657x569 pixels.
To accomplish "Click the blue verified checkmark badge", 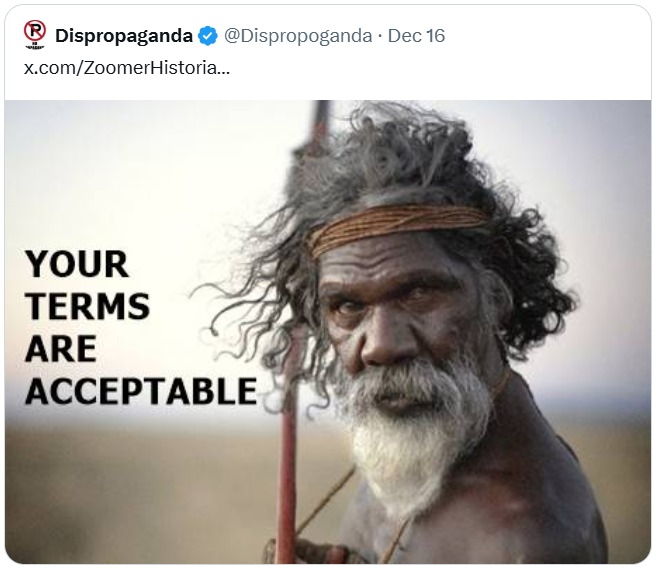I will coord(208,36).
